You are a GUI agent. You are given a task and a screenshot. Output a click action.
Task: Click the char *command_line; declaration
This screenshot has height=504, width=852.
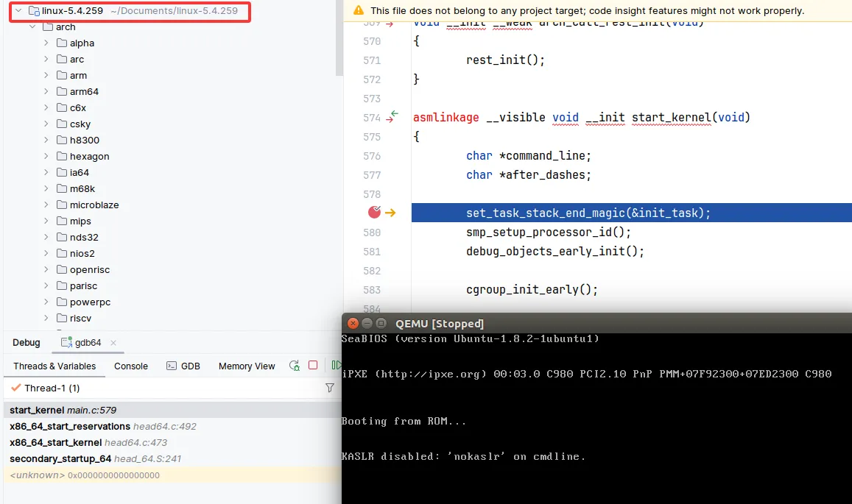pos(528,156)
